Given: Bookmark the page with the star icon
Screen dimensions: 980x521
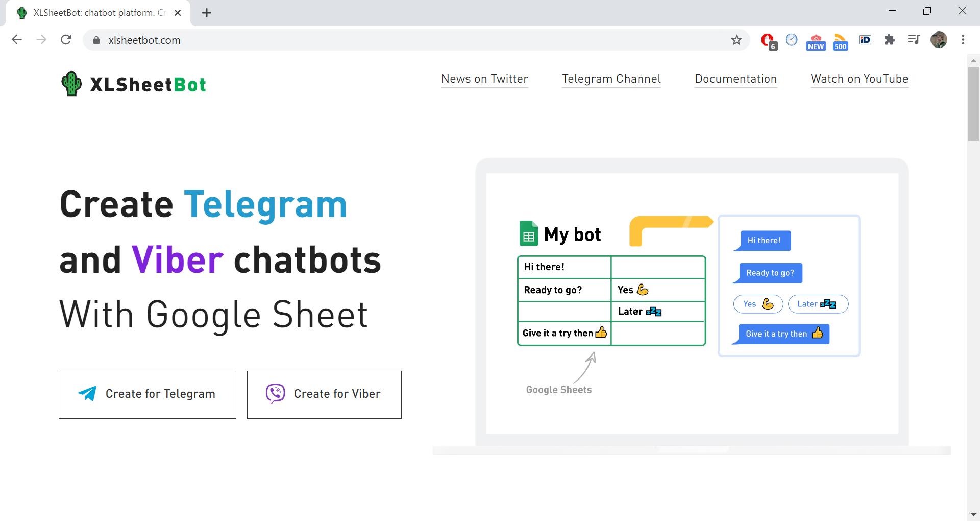Looking at the screenshot, I should (x=737, y=40).
